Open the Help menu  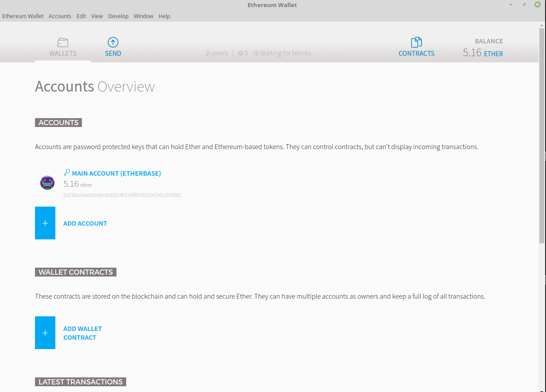tap(164, 16)
